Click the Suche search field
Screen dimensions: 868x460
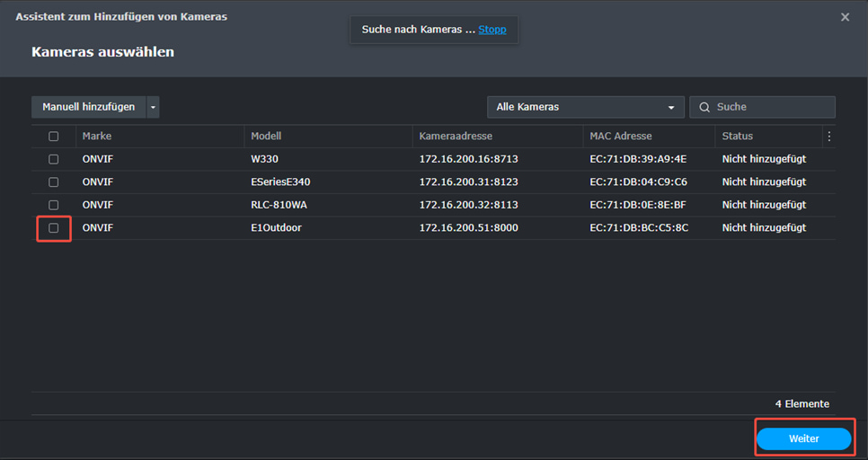point(762,107)
